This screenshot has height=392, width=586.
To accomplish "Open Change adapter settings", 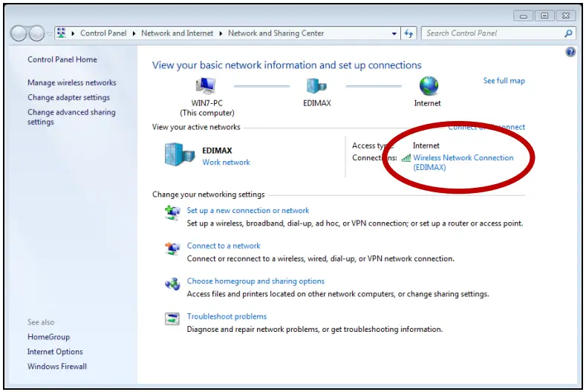I will tap(68, 97).
